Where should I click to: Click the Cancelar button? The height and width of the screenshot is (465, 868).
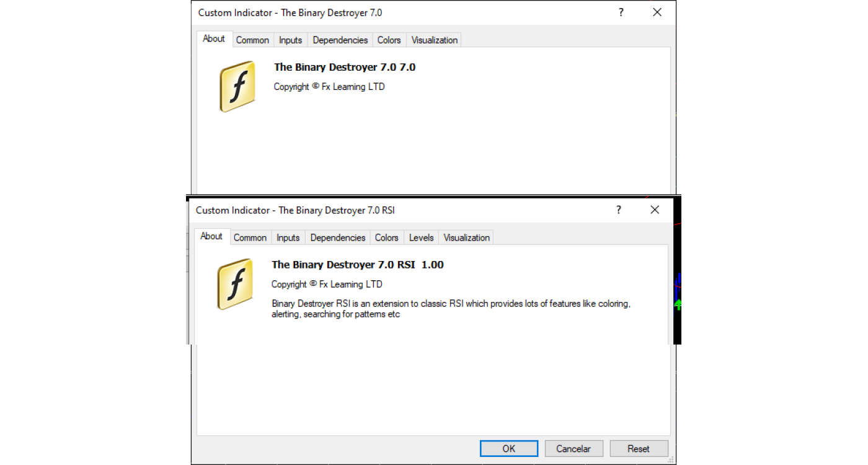point(573,449)
